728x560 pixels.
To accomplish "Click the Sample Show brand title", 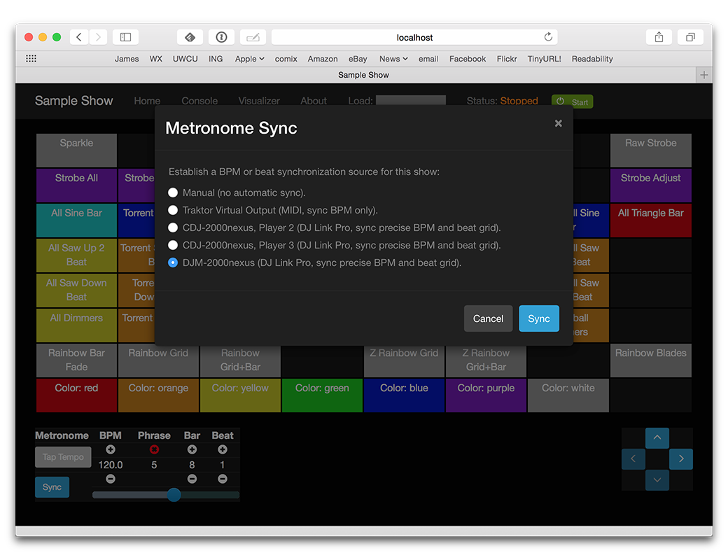I will point(73,101).
